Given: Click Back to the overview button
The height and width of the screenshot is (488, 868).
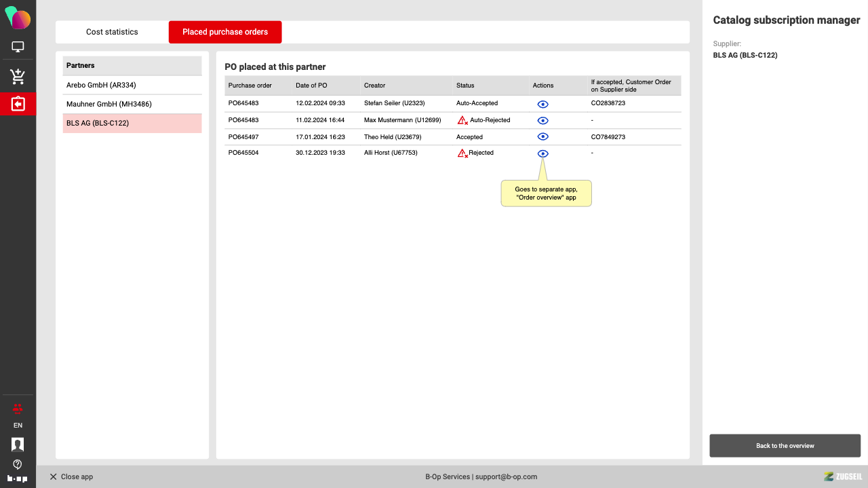Looking at the screenshot, I should coord(785,446).
